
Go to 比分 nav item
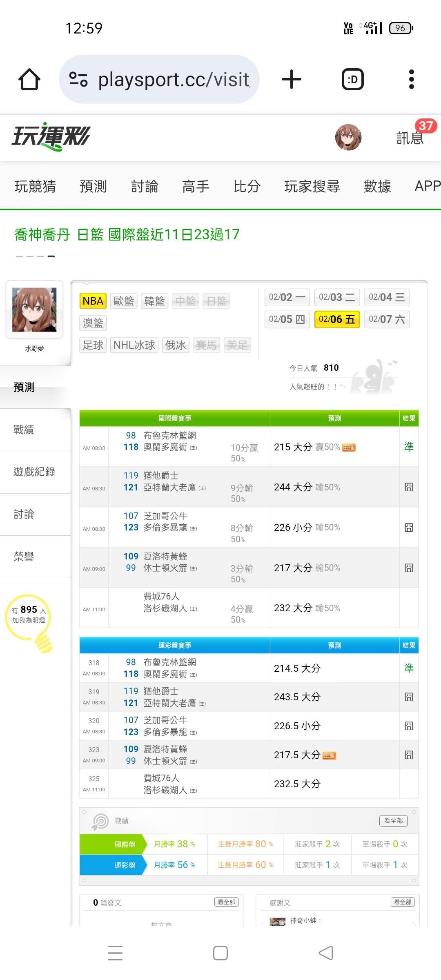click(247, 186)
